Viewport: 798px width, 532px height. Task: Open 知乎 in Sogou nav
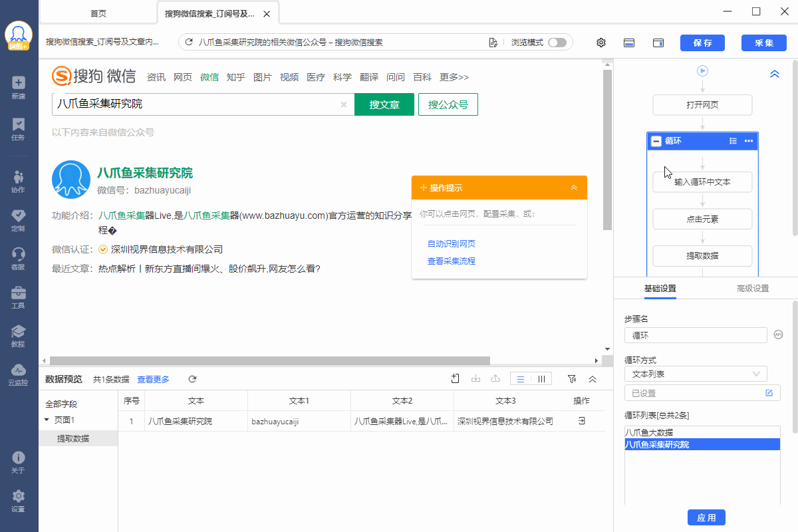236,77
